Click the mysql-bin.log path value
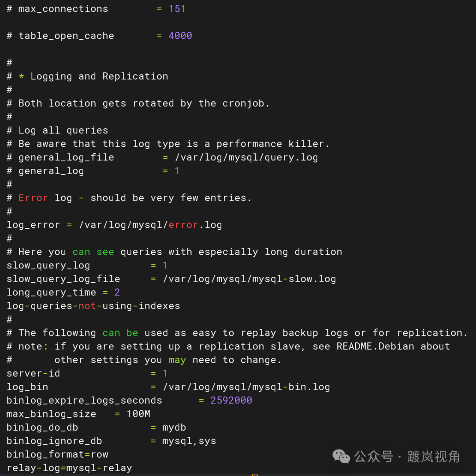Image resolution: width=476 pixels, height=476 pixels. click(246, 387)
